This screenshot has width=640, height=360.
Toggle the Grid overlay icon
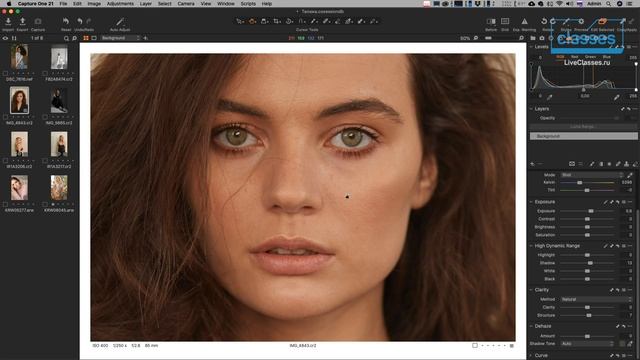tap(505, 21)
